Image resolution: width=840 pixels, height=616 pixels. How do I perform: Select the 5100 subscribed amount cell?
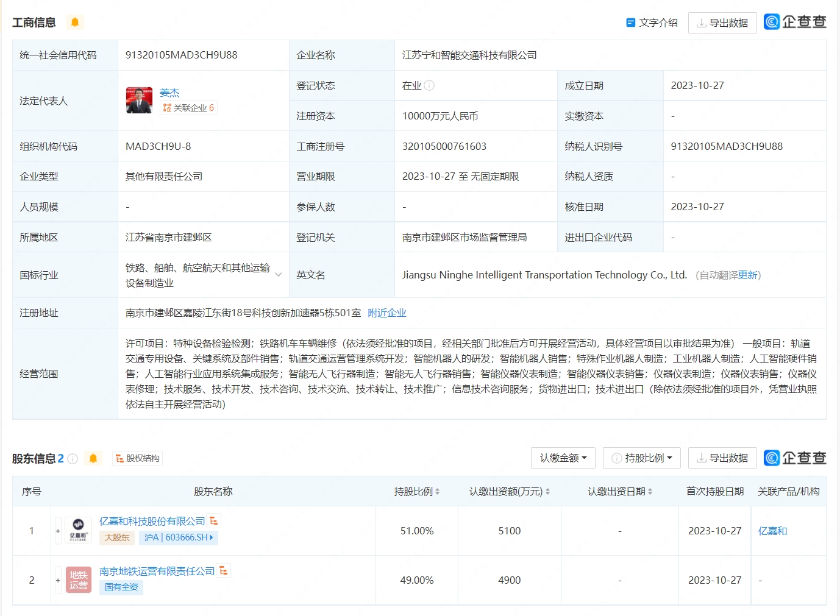(x=510, y=531)
